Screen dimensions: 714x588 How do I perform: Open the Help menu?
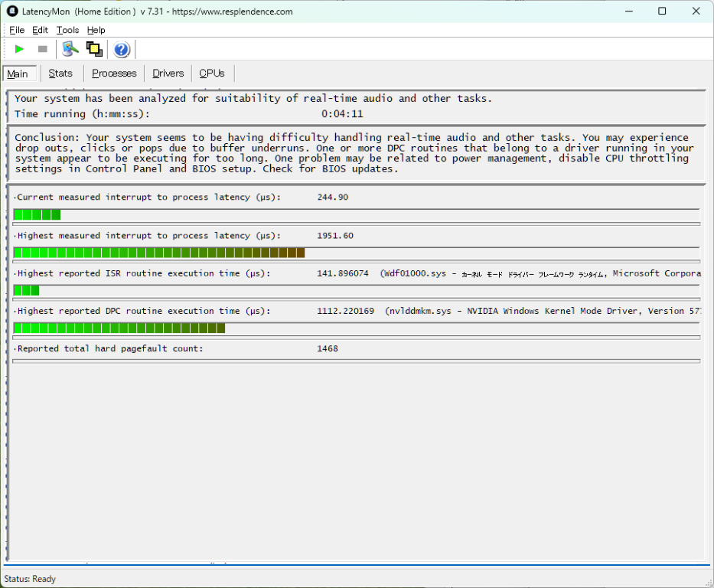coord(96,30)
